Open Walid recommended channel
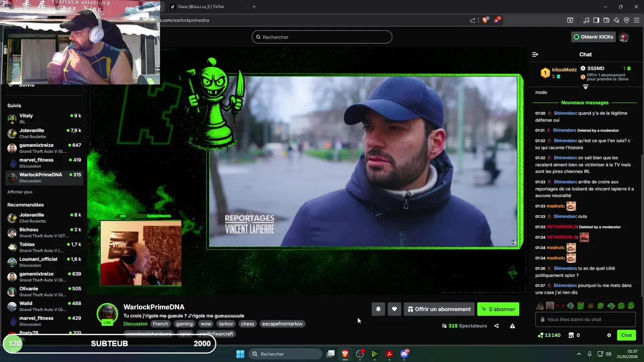 44,306
